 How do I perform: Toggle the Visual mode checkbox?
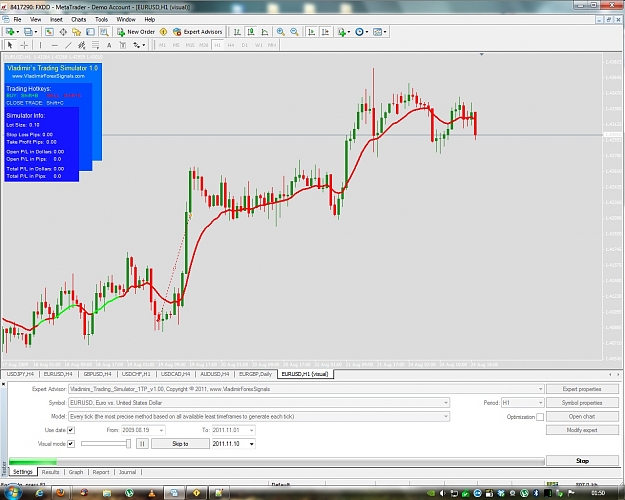pyautogui.click(x=71, y=443)
